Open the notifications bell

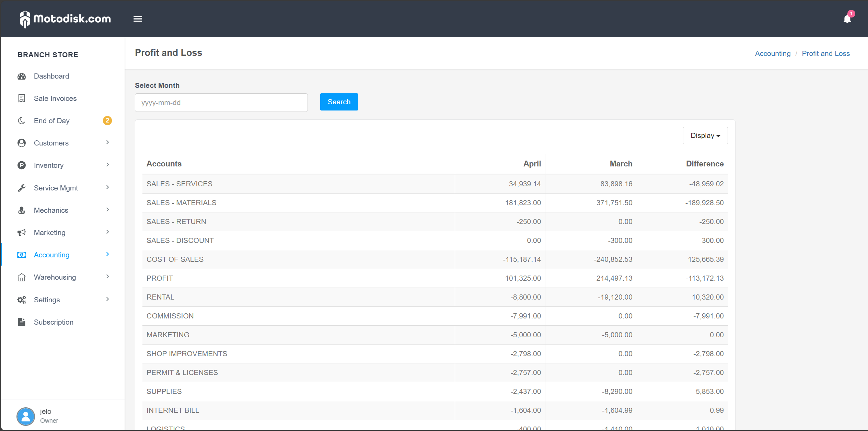[x=847, y=19]
